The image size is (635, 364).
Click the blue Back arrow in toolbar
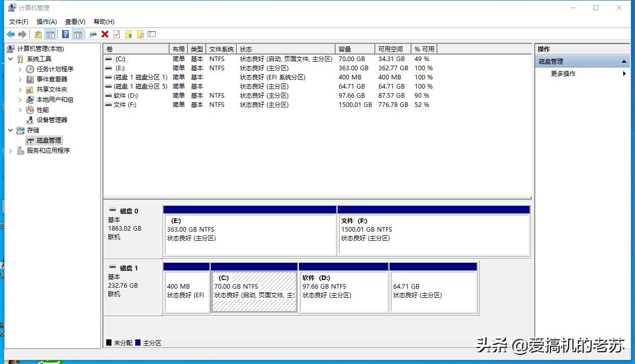click(10, 34)
